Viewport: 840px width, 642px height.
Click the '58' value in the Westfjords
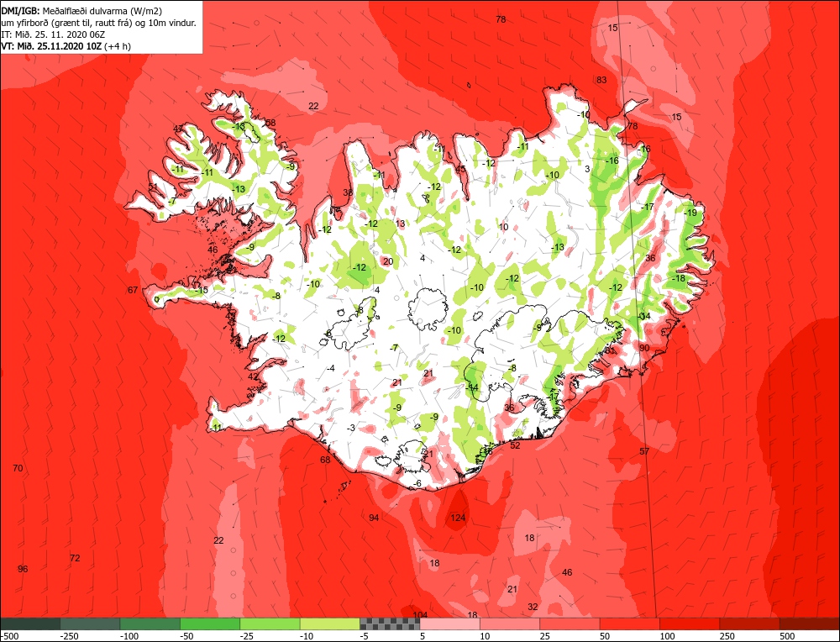(x=270, y=124)
